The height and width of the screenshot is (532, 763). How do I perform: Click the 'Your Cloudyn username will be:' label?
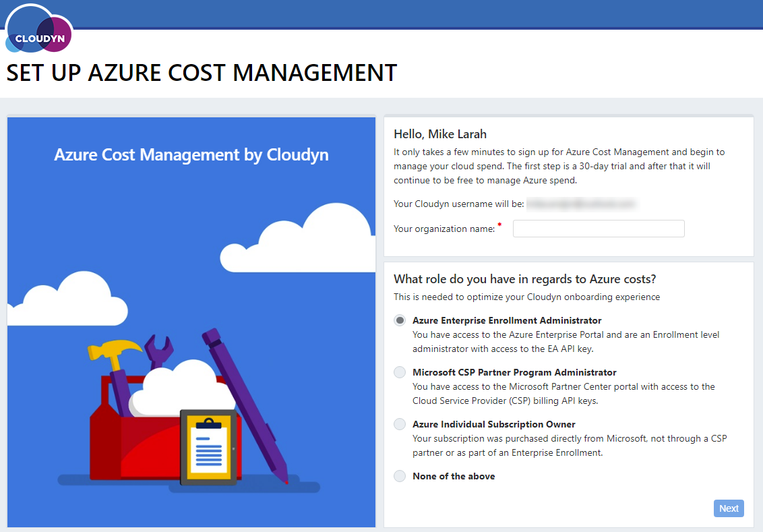click(x=458, y=204)
